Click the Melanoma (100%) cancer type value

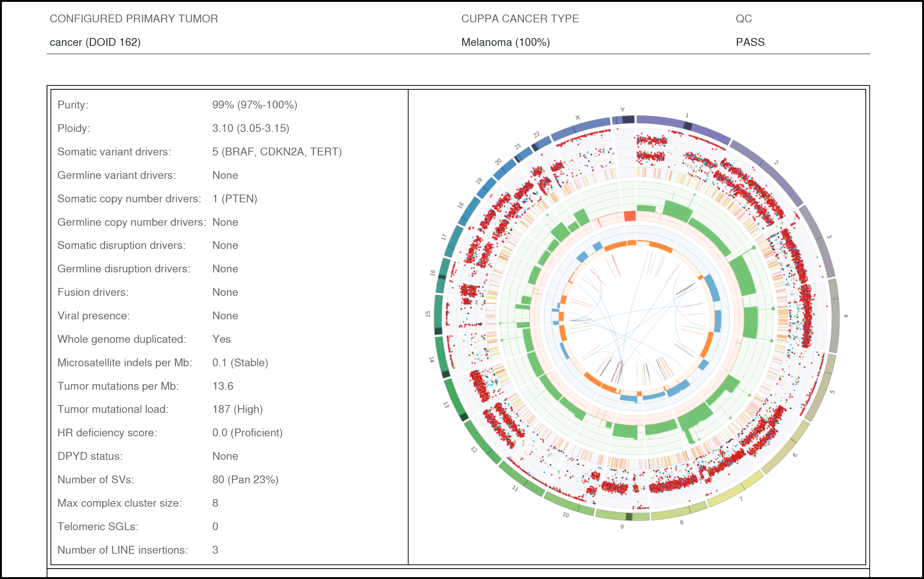505,42
